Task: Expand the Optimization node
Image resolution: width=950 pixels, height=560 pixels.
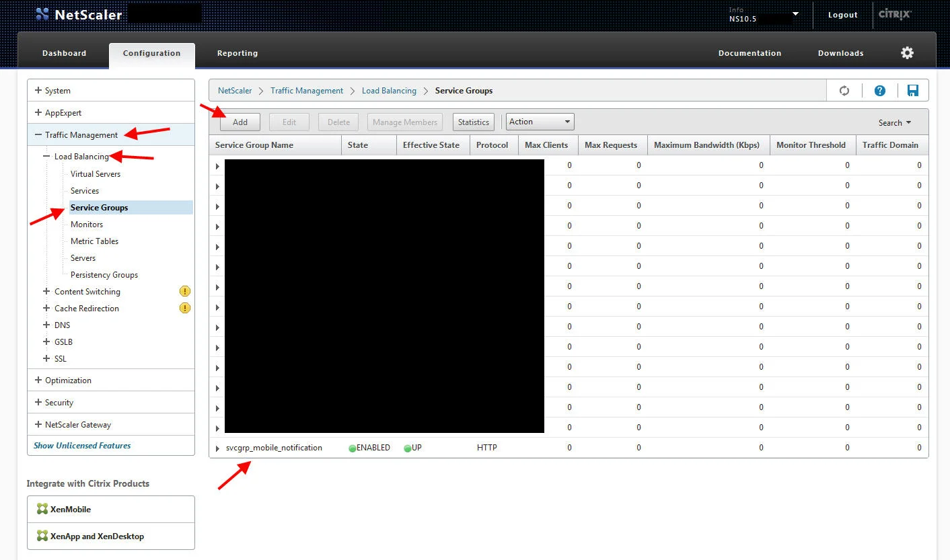Action: 38,380
